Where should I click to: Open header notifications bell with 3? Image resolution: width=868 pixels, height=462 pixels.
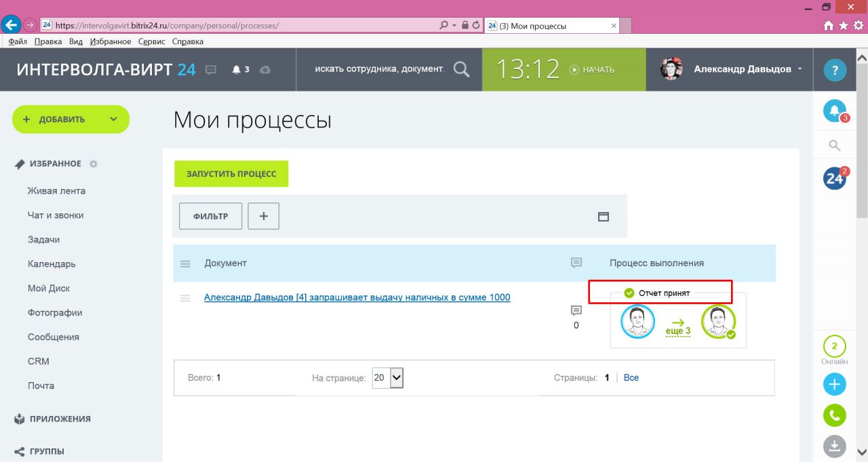[241, 69]
